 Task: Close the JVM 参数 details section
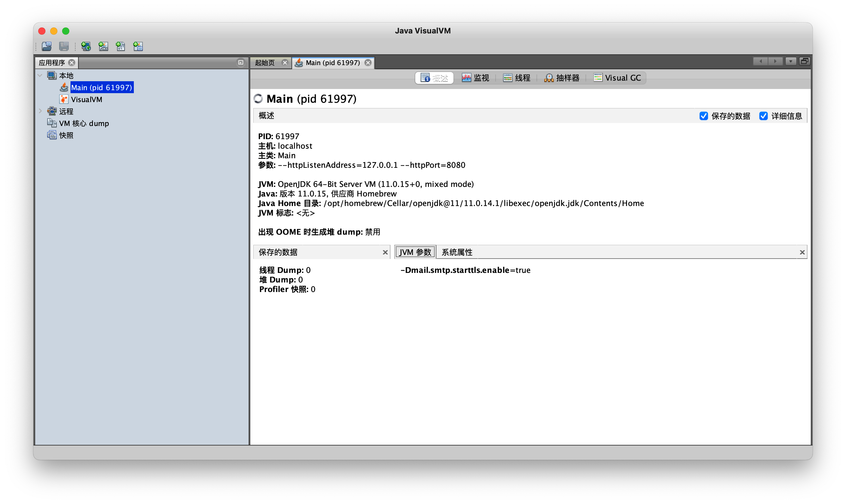pyautogui.click(x=802, y=252)
